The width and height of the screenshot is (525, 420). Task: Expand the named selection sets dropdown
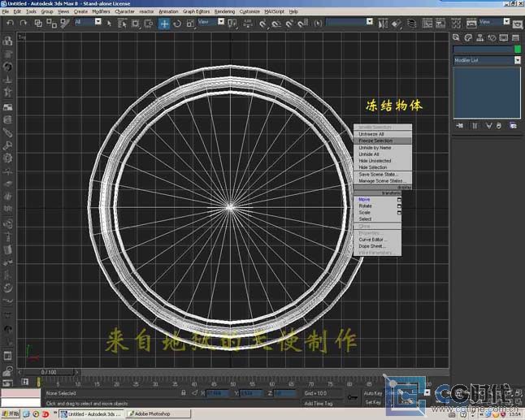(x=370, y=22)
